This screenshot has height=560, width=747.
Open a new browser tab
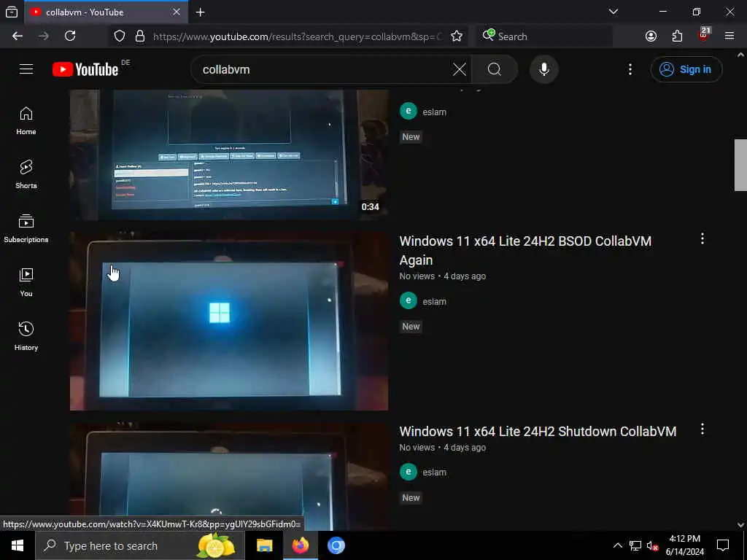200,12
